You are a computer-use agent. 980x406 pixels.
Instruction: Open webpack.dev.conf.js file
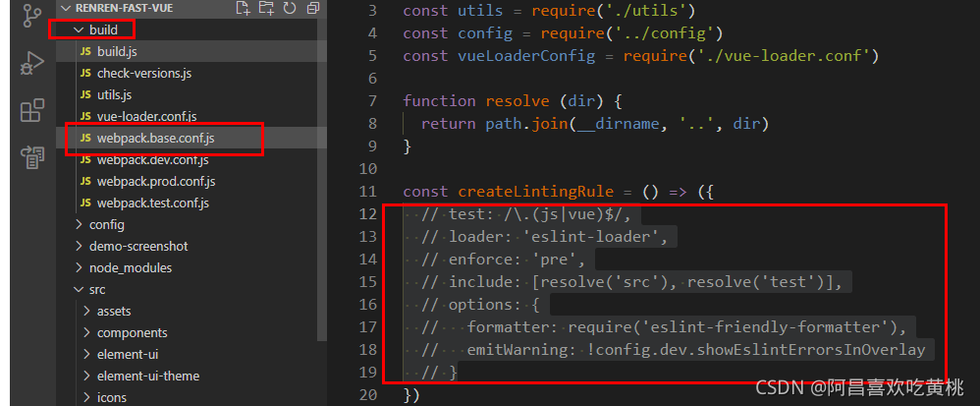pos(152,160)
